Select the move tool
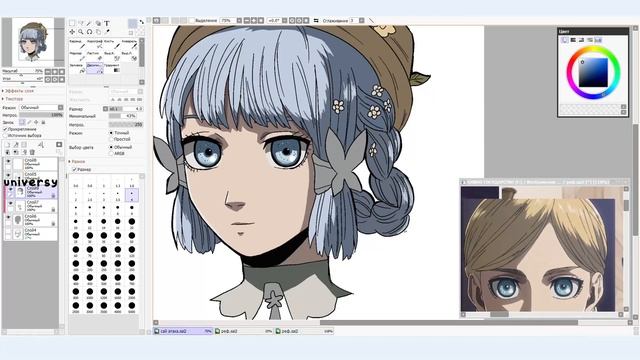 click(72, 32)
